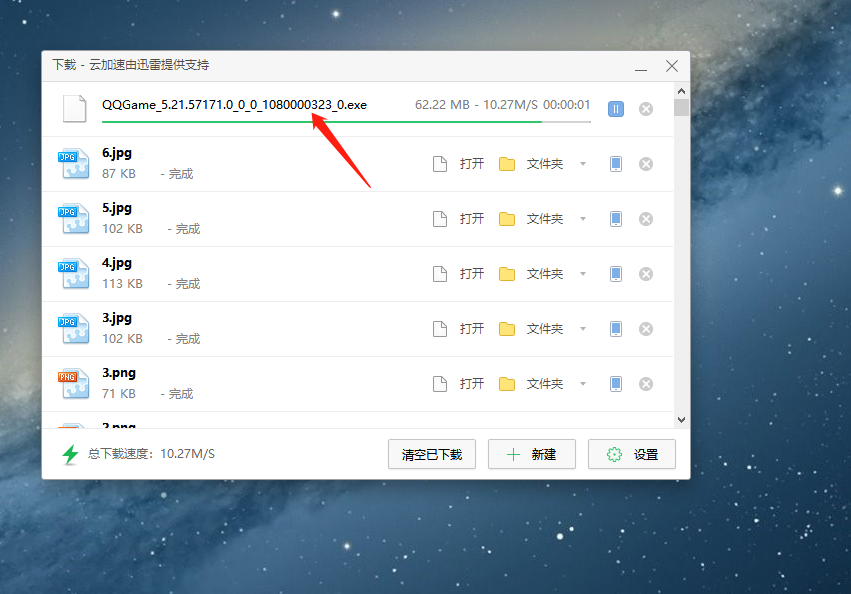Screen dimensions: 851x594
Task: Send 3.jpg to phone icon
Action: pos(615,329)
